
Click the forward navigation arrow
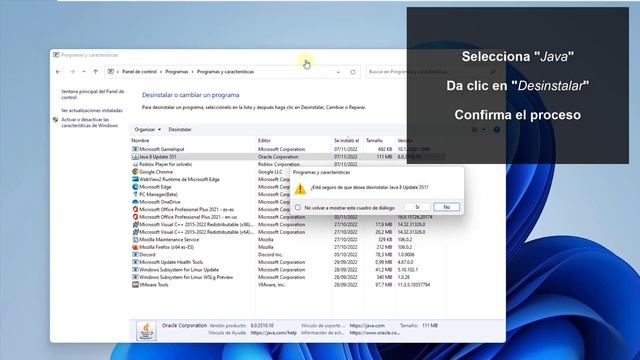coord(72,72)
